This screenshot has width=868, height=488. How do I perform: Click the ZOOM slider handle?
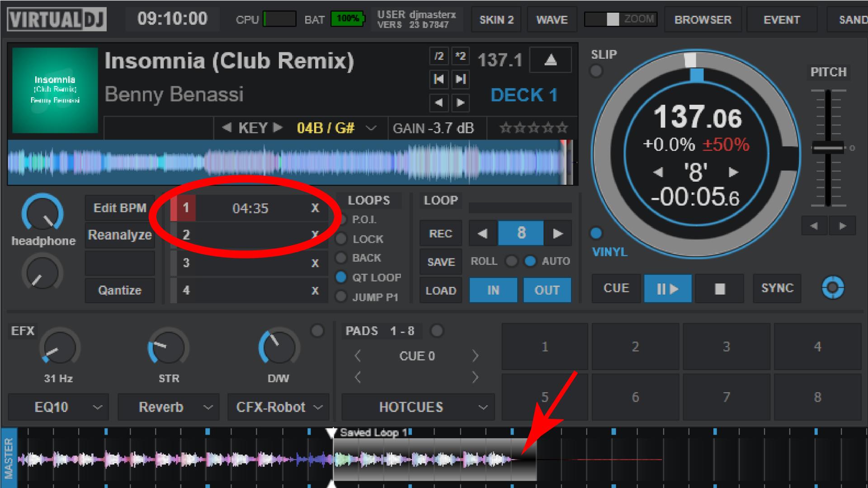tap(613, 19)
